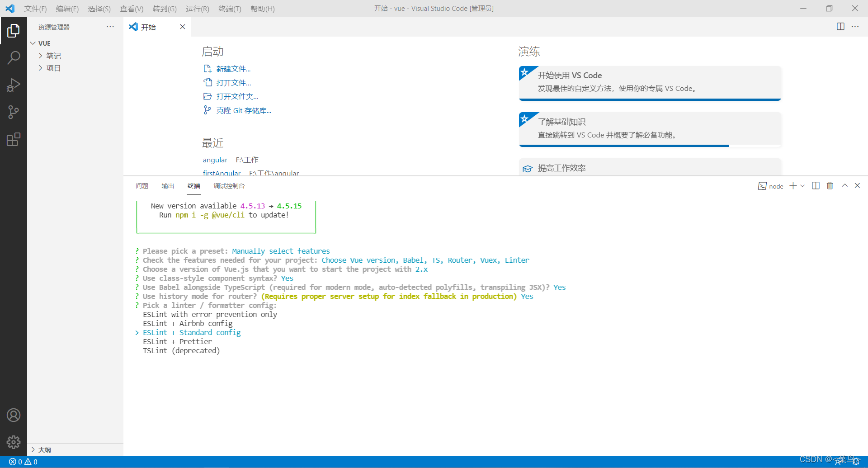
Task: Open the 选择(S) menu
Action: [99, 9]
